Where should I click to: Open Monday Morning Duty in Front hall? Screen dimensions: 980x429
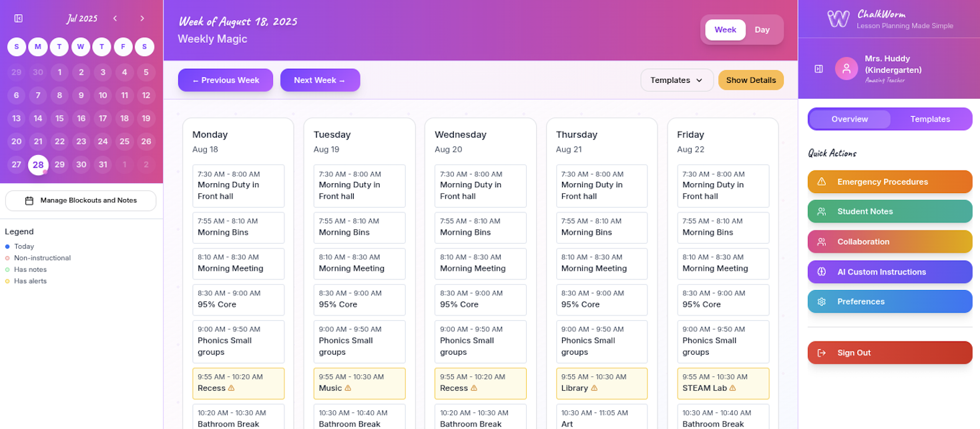point(238,186)
